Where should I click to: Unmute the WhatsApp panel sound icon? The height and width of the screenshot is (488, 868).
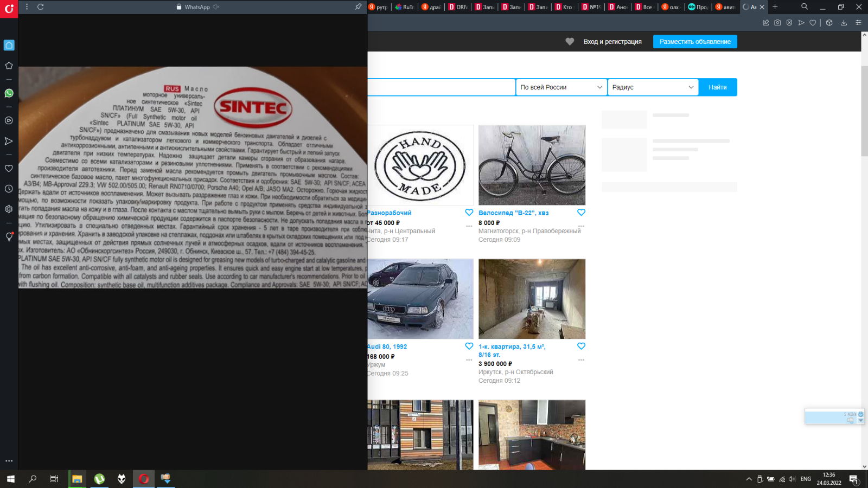(x=216, y=7)
